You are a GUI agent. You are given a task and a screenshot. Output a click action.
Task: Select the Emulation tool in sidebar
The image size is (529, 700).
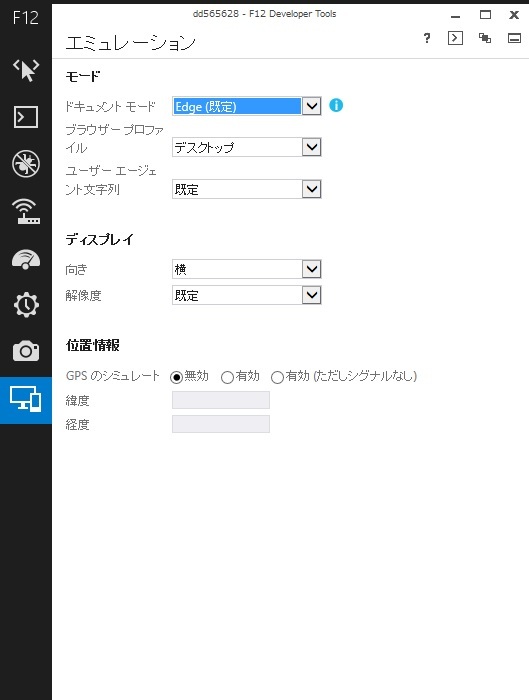click(x=25, y=400)
